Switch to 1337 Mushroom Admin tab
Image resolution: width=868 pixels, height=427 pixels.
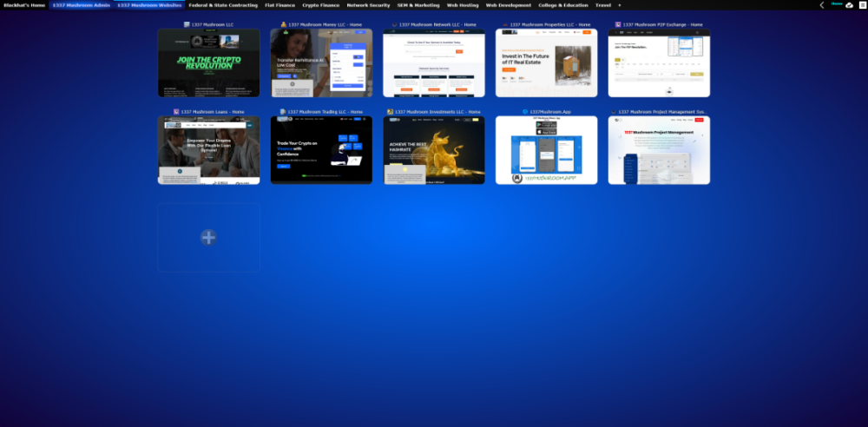82,5
